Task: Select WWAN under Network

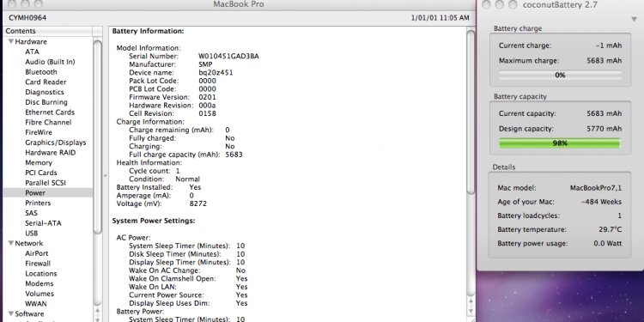Action: pos(36,304)
